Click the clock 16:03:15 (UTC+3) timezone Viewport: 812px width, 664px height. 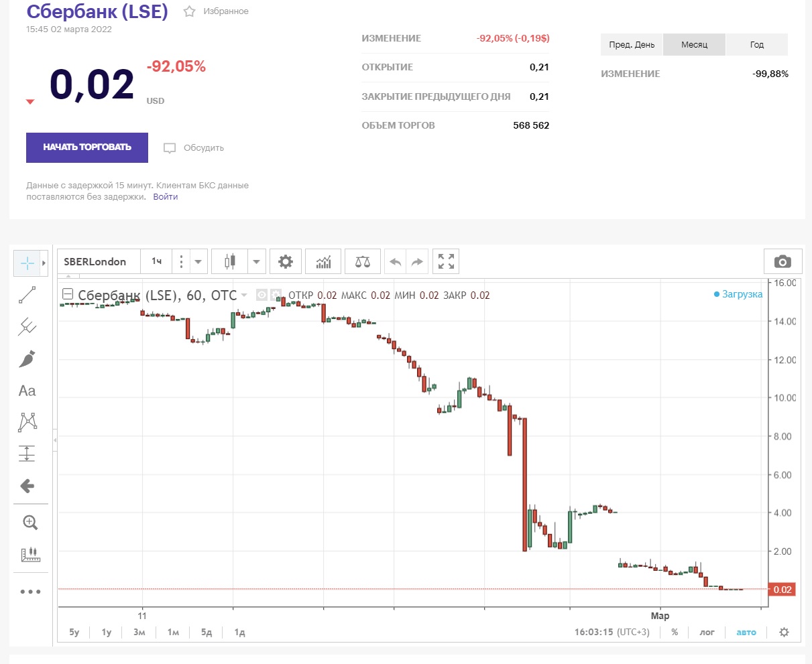pyautogui.click(x=612, y=633)
